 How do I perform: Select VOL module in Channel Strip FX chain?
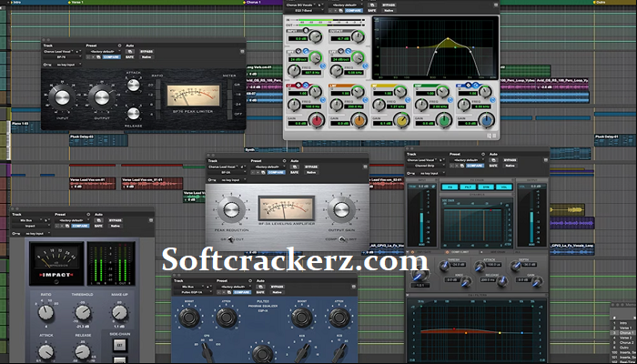tap(504, 187)
